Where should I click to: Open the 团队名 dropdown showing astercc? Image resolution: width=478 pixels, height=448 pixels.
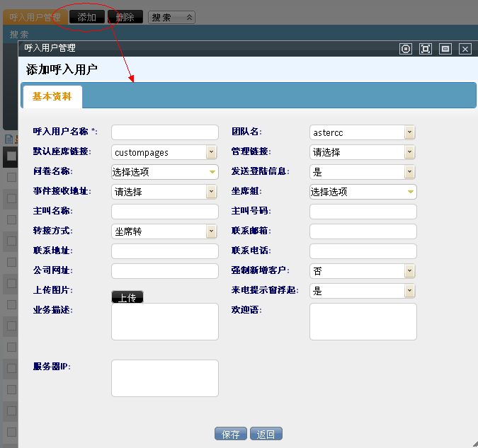click(x=409, y=132)
